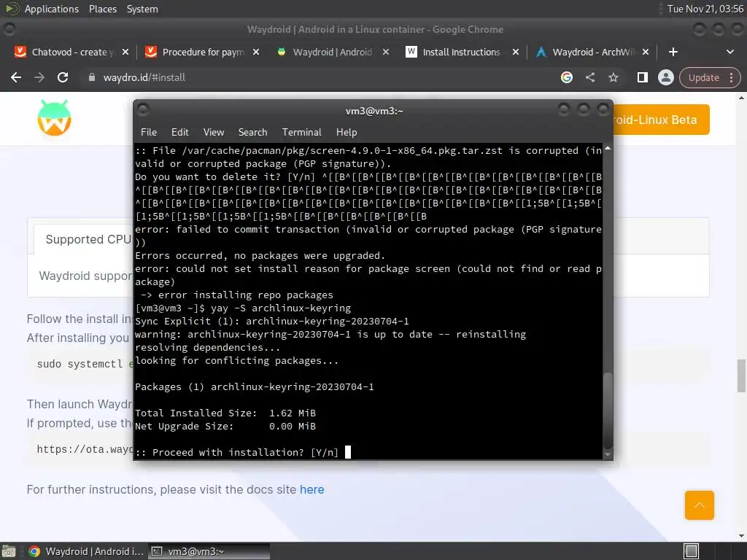747x560 pixels.
Task: Expand Chrome tab search chevron
Action: (x=729, y=52)
